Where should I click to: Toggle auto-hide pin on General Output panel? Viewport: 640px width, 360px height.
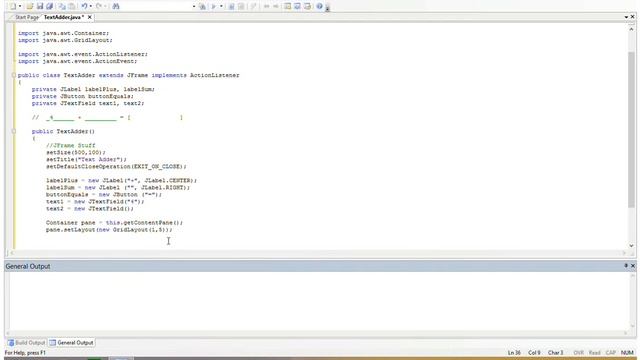pos(626,266)
